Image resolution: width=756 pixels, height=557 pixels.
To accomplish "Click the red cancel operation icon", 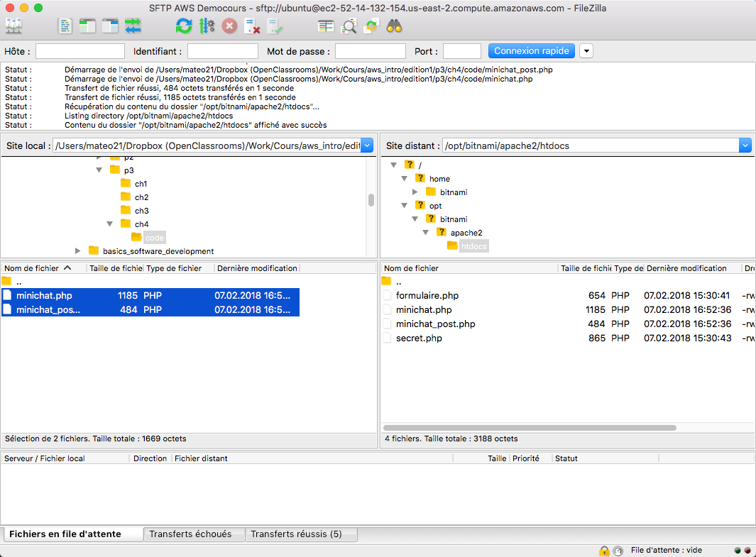I will tap(229, 27).
